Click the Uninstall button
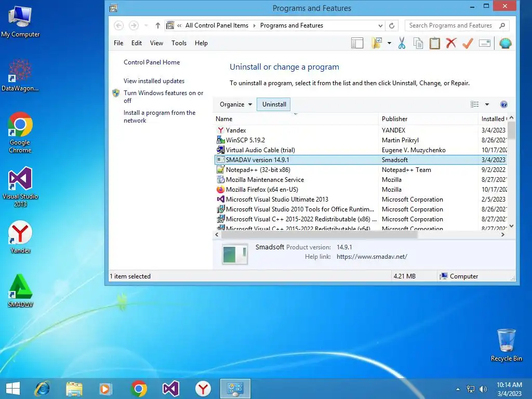 274,104
